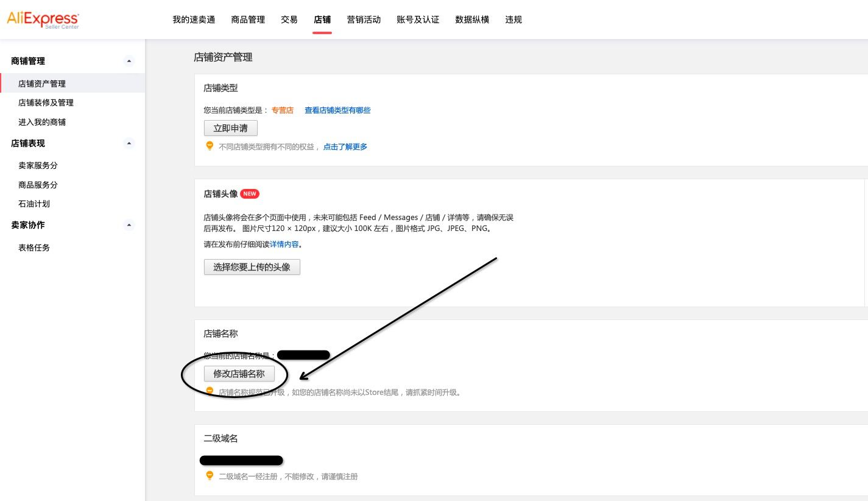This screenshot has height=501, width=868.
Task: Click the 立即申请 button
Action: (231, 128)
